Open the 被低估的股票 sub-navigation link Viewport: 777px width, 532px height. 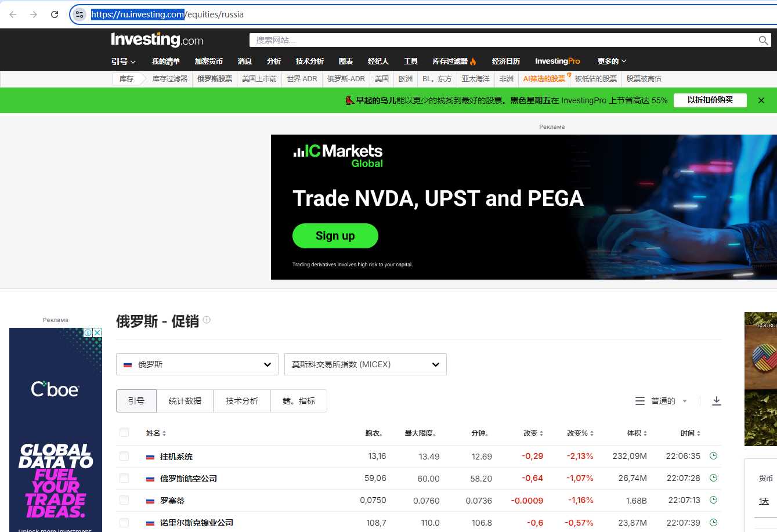point(596,79)
